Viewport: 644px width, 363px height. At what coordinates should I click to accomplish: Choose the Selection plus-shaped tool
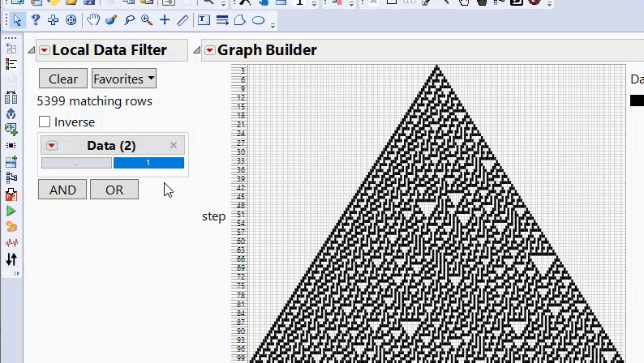point(53,19)
